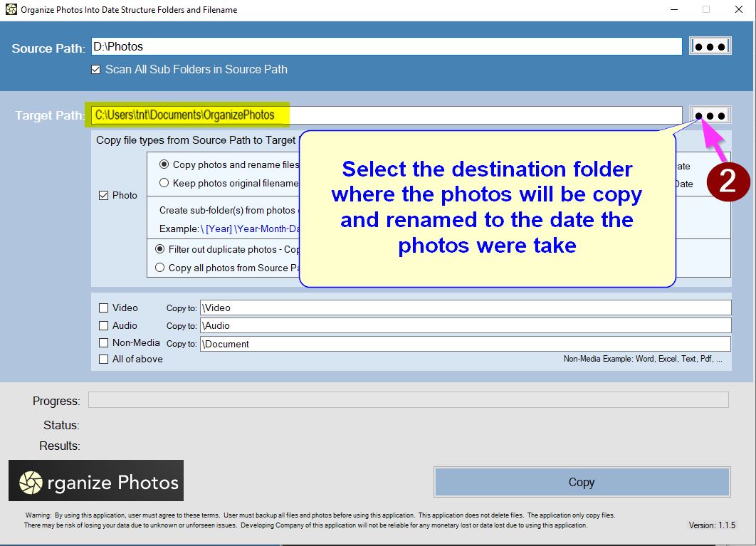Click the Source Path browse button
The image size is (756, 546).
click(710, 46)
